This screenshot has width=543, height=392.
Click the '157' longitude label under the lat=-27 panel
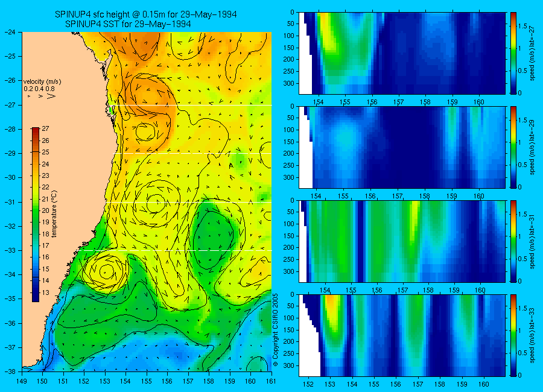[x=399, y=102]
